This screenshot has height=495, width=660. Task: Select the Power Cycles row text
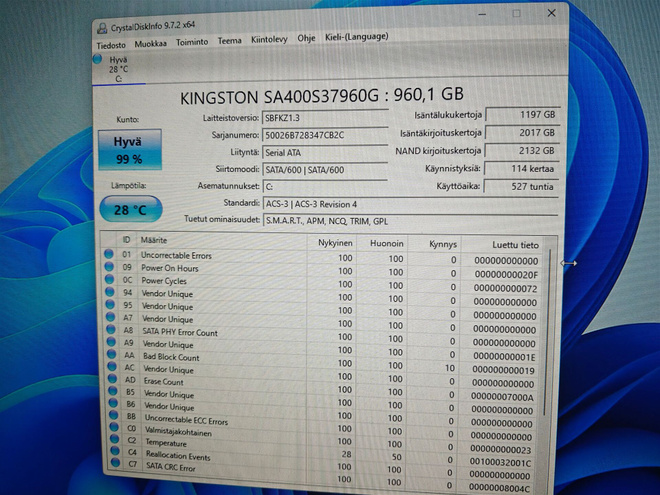point(164,281)
